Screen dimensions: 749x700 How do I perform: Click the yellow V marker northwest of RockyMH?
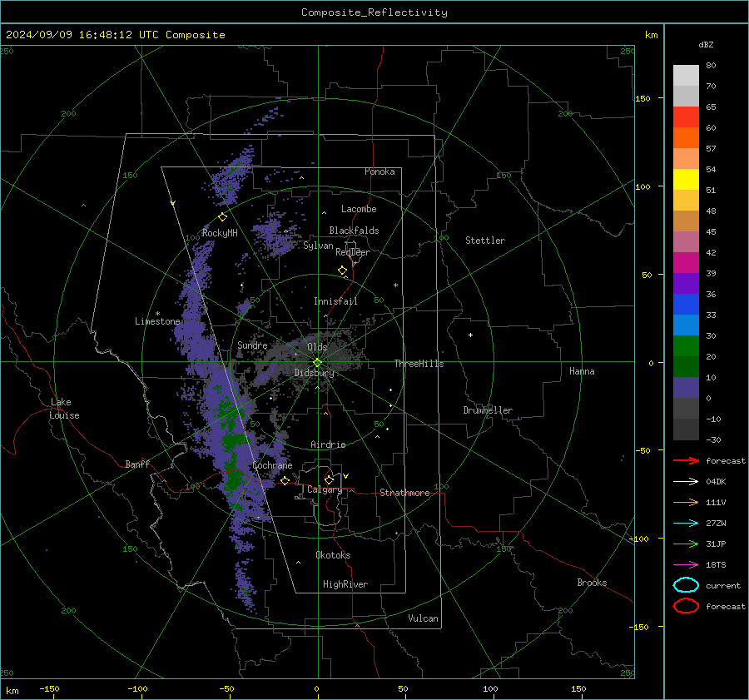[172, 203]
